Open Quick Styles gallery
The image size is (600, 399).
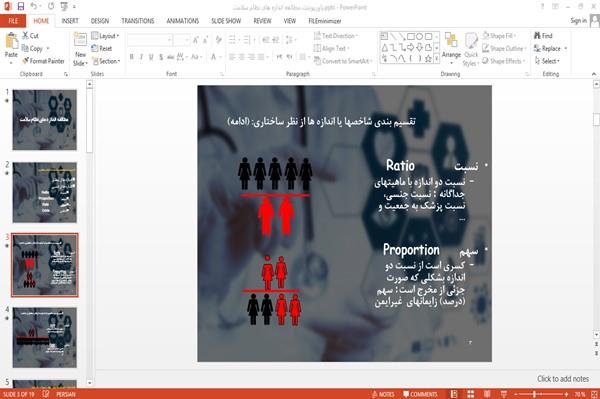click(x=471, y=49)
